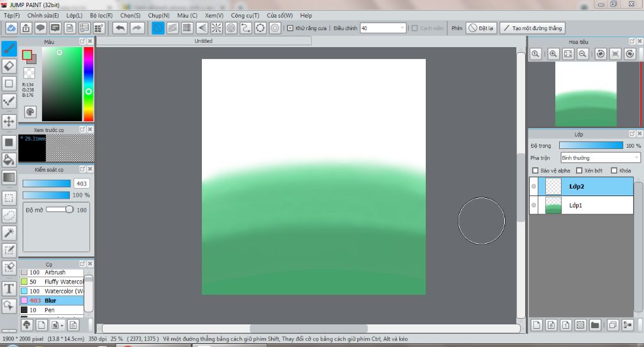Viewport: 644px width, 347px height.
Task: Enable curve snap
Action: tap(246, 28)
